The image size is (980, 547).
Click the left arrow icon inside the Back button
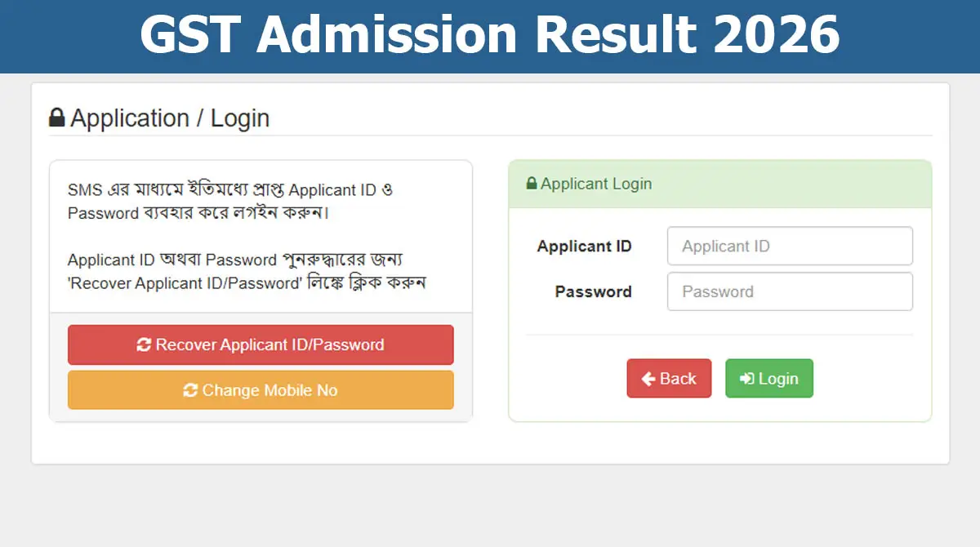pos(648,378)
